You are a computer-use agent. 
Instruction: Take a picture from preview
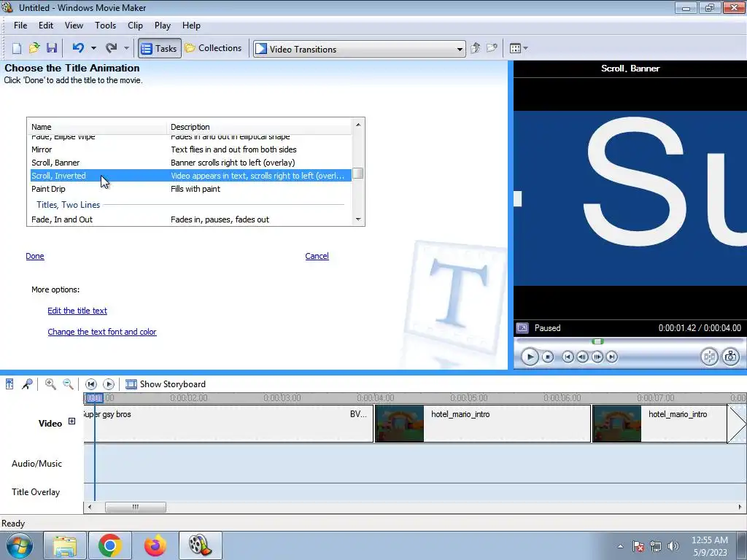click(x=731, y=357)
